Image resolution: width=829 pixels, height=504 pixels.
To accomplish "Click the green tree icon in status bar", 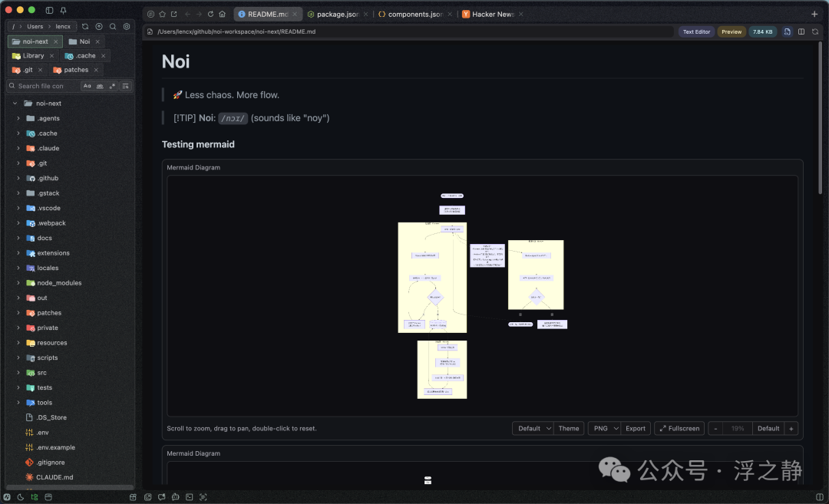I will 35,497.
